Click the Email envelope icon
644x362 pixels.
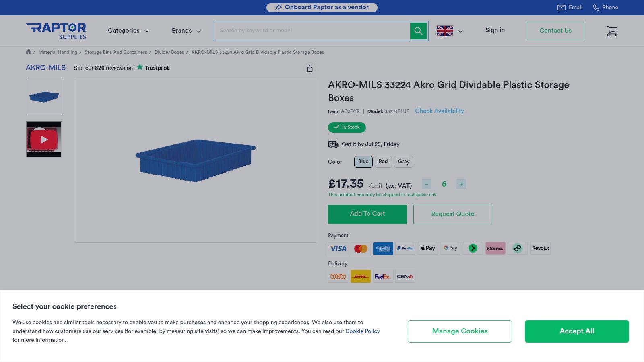click(x=561, y=8)
